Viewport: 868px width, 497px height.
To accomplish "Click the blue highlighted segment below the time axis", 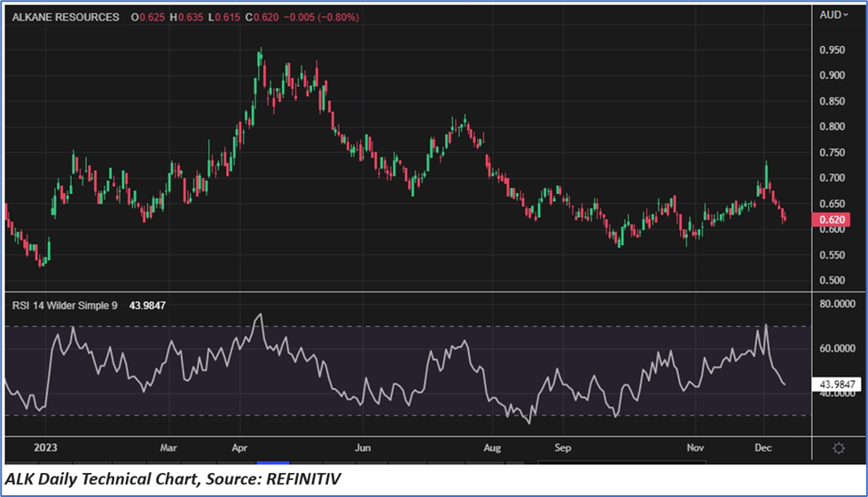I will pos(273,462).
